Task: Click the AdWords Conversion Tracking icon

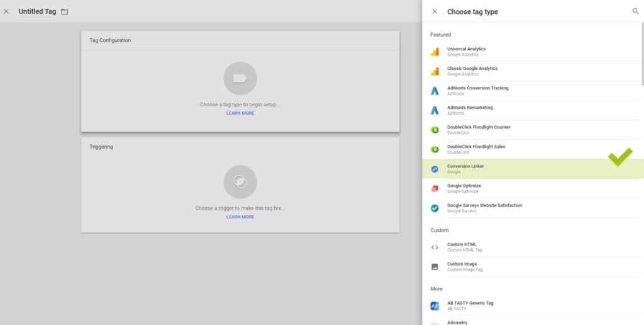Action: [435, 91]
